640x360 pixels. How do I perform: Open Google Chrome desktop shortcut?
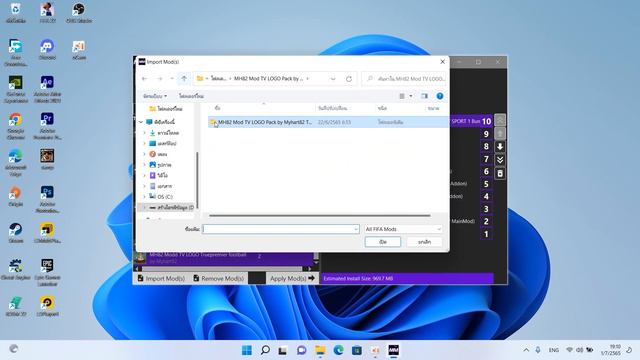pos(16,126)
